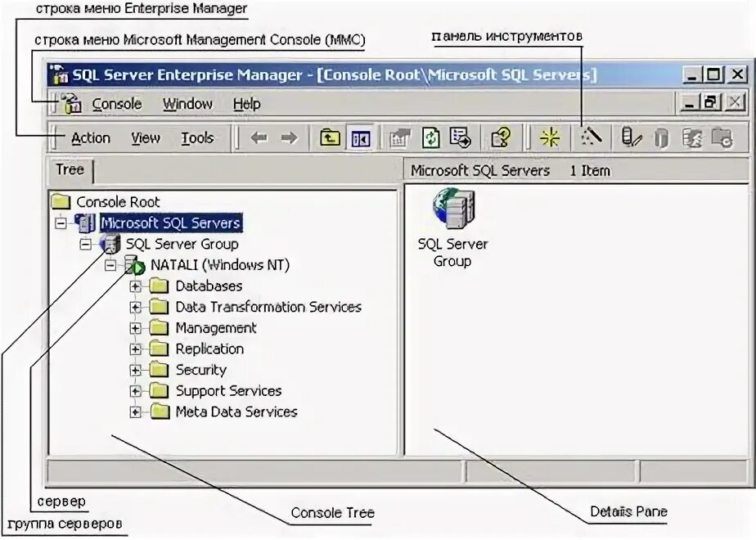756x540 pixels.
Task: Click the Refresh toolbar icon
Action: (x=430, y=138)
